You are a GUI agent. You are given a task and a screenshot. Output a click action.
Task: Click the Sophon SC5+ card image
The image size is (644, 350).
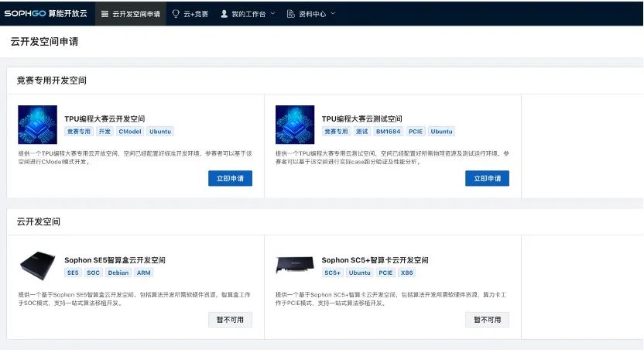pyautogui.click(x=295, y=265)
